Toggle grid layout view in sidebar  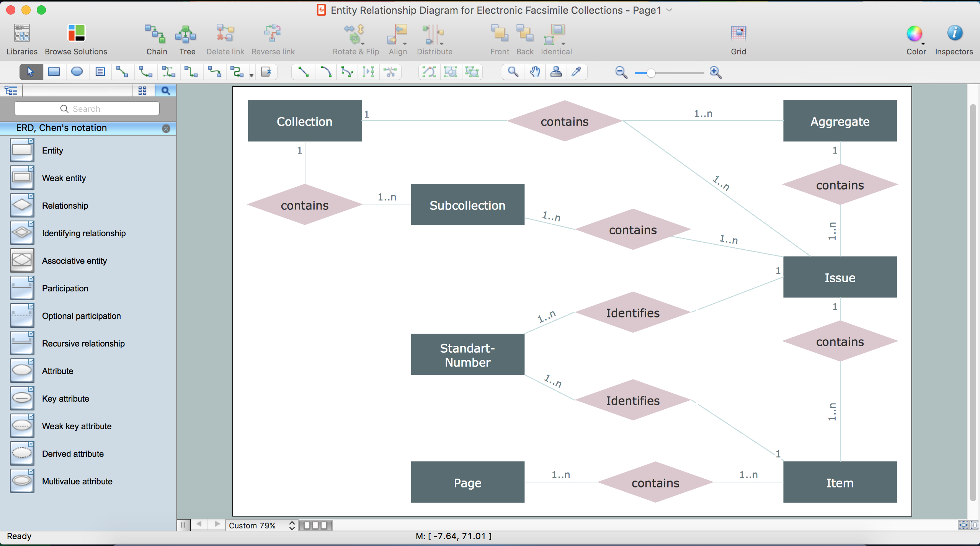pos(142,91)
